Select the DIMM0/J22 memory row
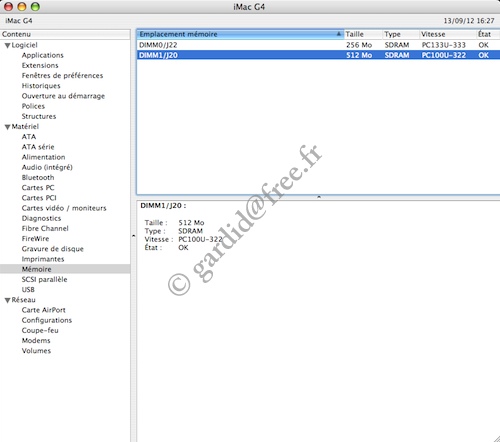The height and width of the screenshot is (442, 500). tap(318, 45)
